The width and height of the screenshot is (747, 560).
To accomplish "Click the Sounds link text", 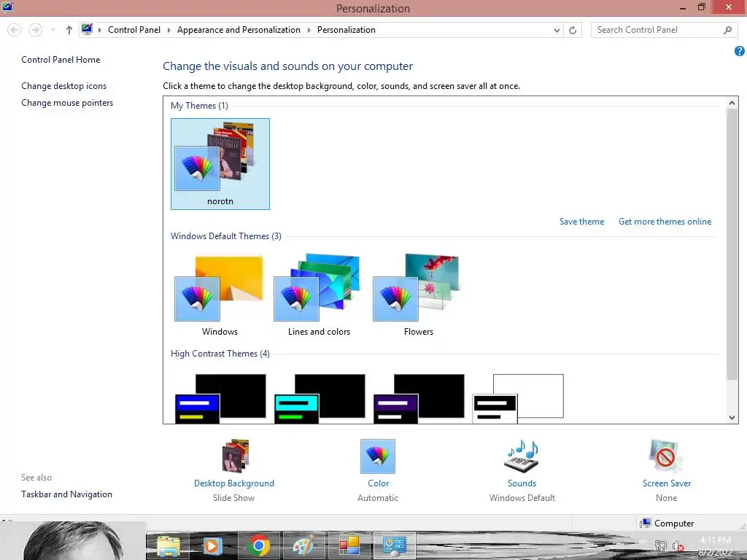I will [522, 483].
